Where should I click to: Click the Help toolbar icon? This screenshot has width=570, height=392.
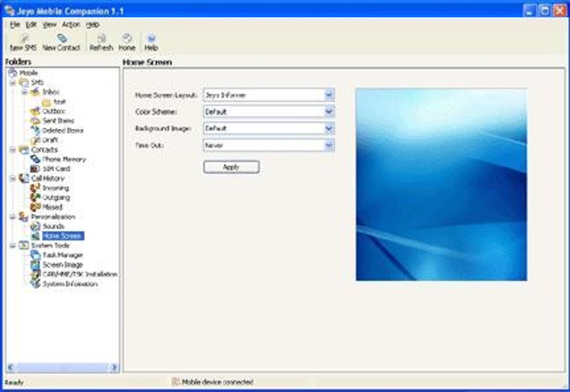pos(151,38)
